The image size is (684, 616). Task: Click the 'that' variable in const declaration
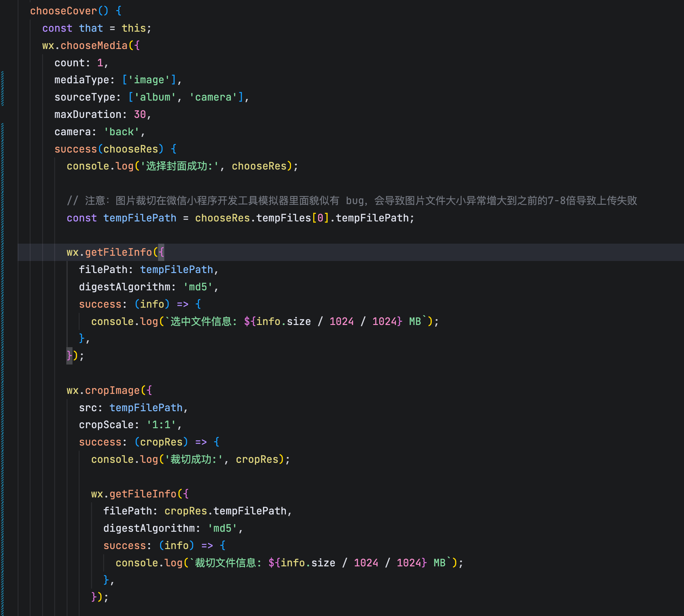[x=91, y=28]
